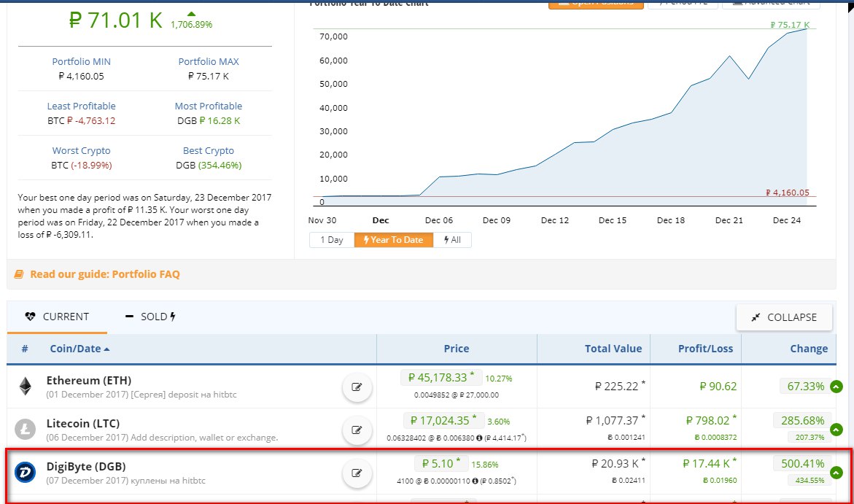Click the 67.33% change value

click(806, 387)
